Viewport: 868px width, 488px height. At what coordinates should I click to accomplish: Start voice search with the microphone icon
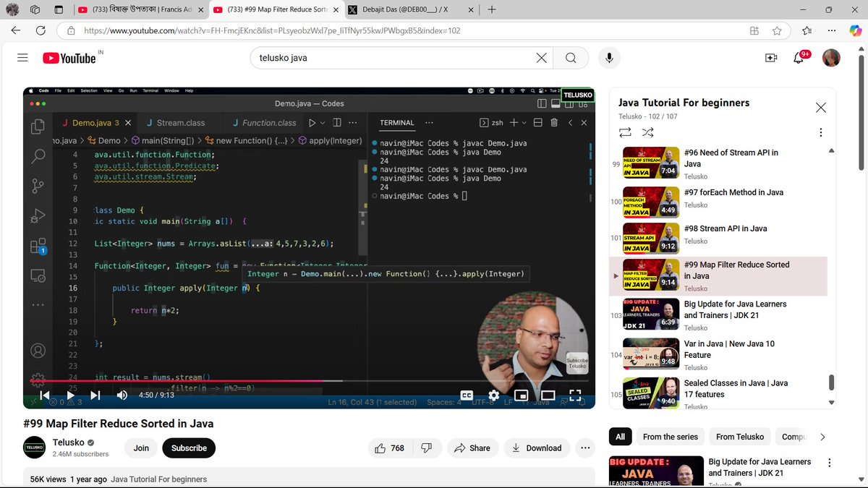609,58
